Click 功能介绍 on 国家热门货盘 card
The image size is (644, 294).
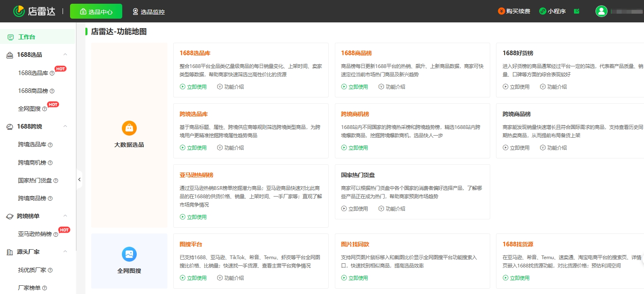point(392,209)
